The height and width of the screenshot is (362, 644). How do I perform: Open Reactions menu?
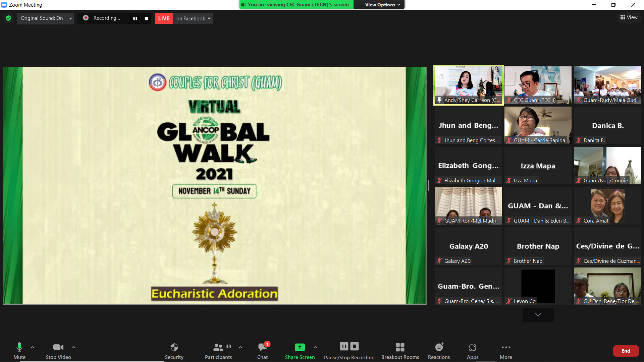pos(439,351)
